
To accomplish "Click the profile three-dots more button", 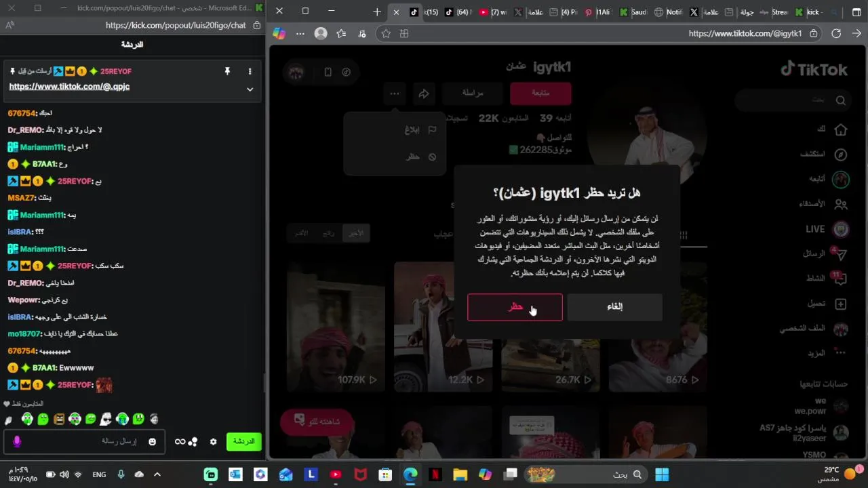I will coord(394,94).
